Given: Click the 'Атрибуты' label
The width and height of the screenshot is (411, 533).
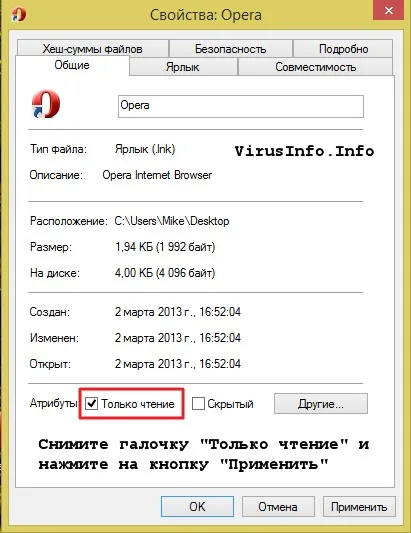Looking at the screenshot, I should (53, 403).
